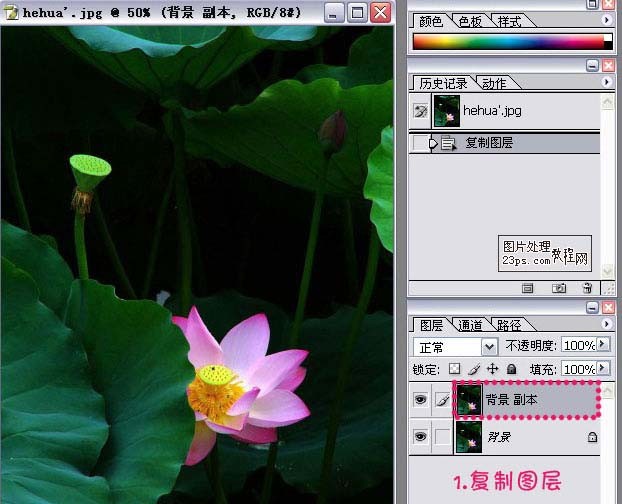Viewport: 622px width, 504px height.
Task: Hide the 背景 副本 layer eye
Action: (x=421, y=401)
